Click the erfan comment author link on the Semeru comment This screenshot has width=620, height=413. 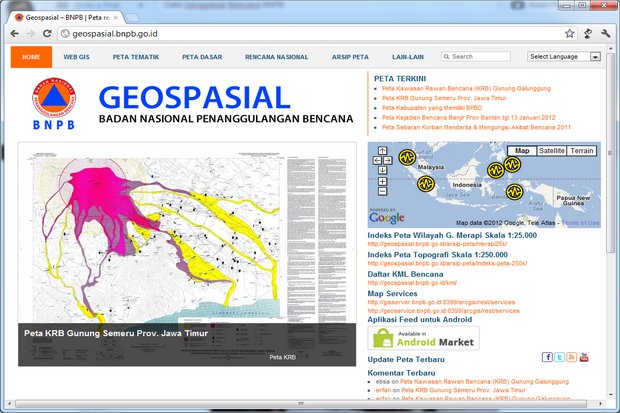point(383,390)
